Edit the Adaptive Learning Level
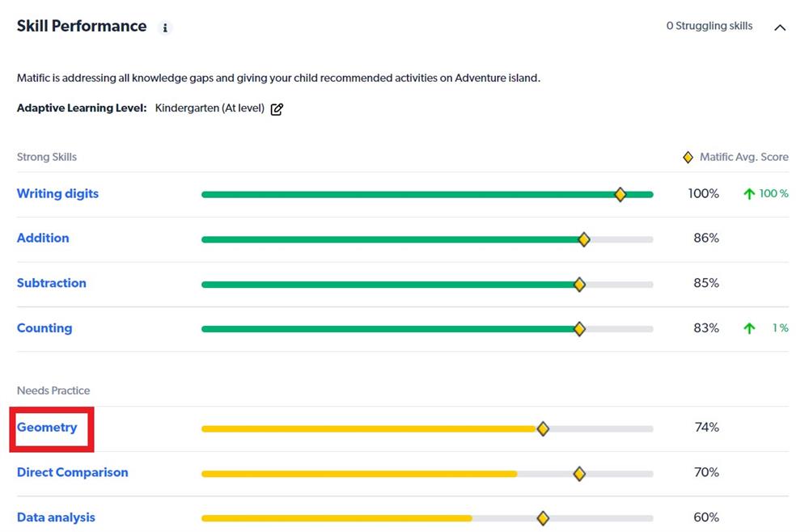The image size is (809, 532). point(277,109)
